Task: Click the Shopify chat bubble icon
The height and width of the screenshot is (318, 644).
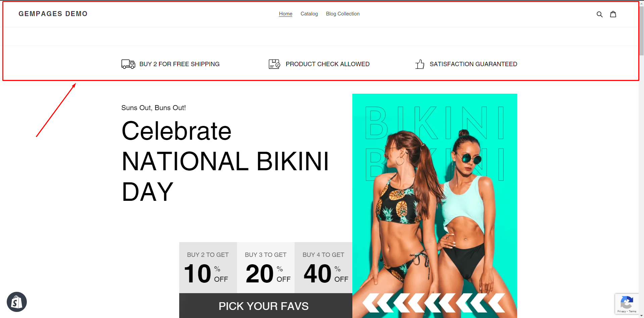Action: tap(17, 302)
